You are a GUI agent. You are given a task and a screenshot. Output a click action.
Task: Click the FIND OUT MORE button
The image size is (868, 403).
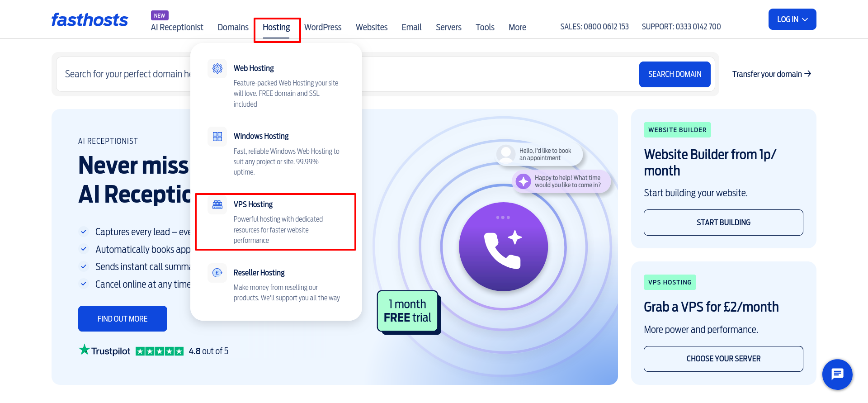(123, 319)
